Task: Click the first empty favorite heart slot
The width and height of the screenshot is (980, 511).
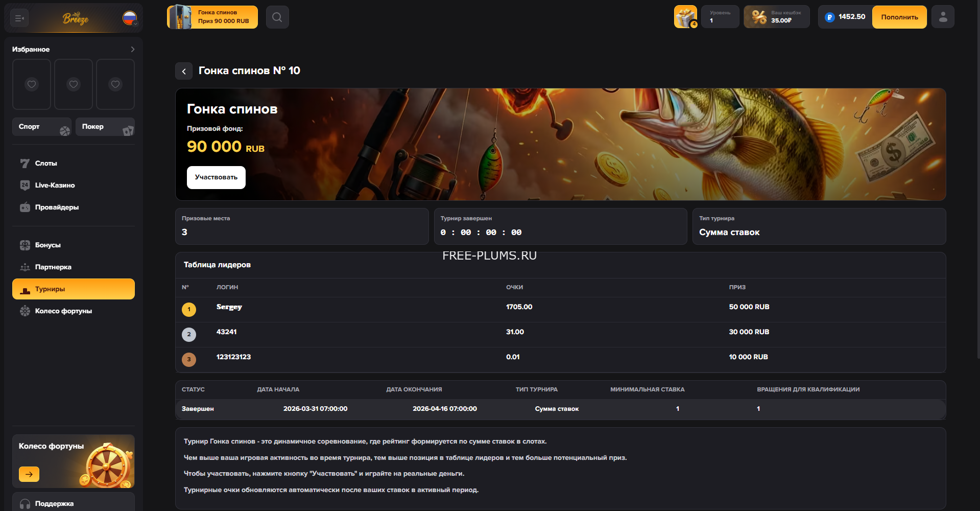Action: (32, 84)
